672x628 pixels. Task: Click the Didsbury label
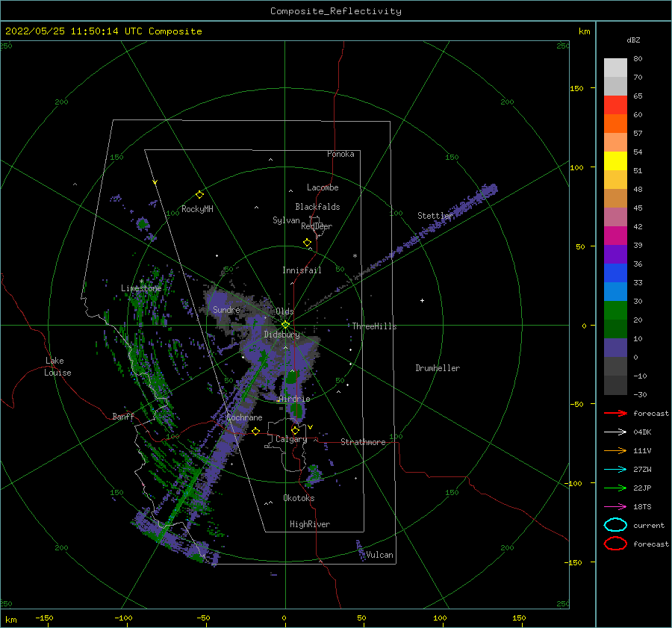click(x=281, y=335)
